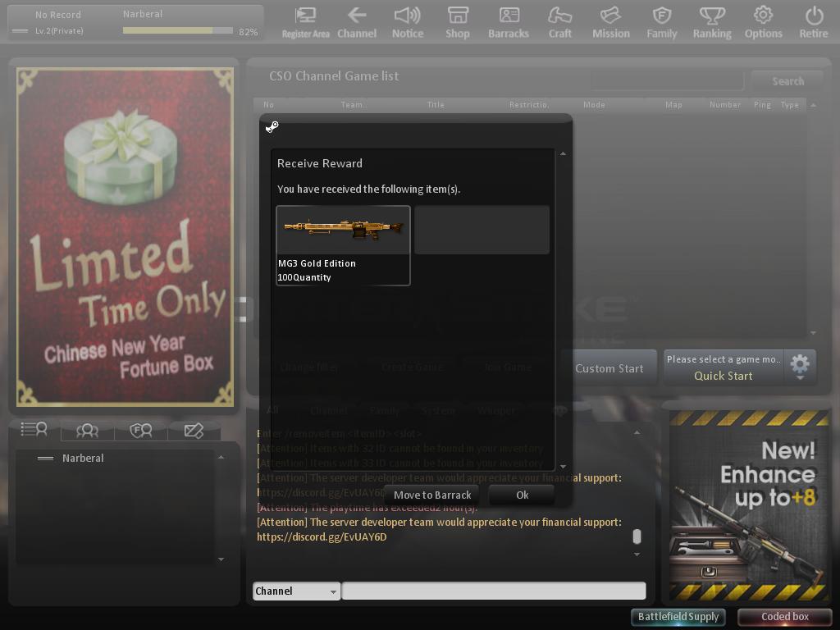Viewport: 840px width, 630px height.
Task: Open the Enhance up to +8 banner
Action: coord(748,505)
